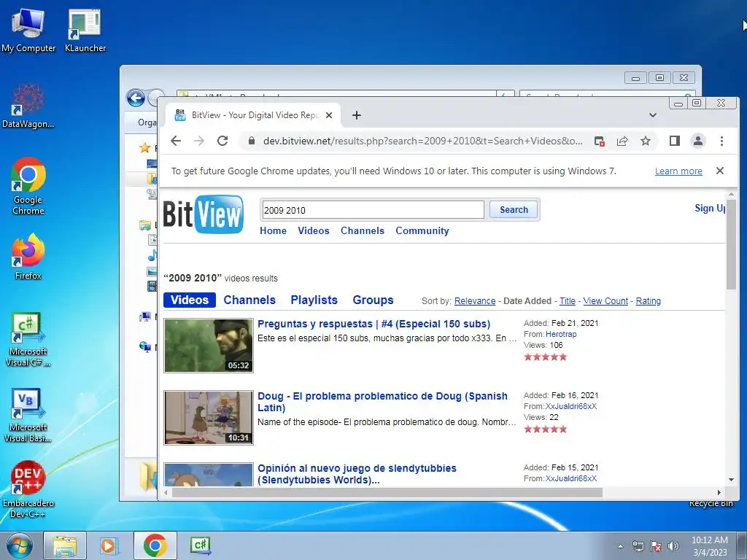The width and height of the screenshot is (747, 560).
Task: Go to Home navigation link
Action: pyautogui.click(x=273, y=230)
